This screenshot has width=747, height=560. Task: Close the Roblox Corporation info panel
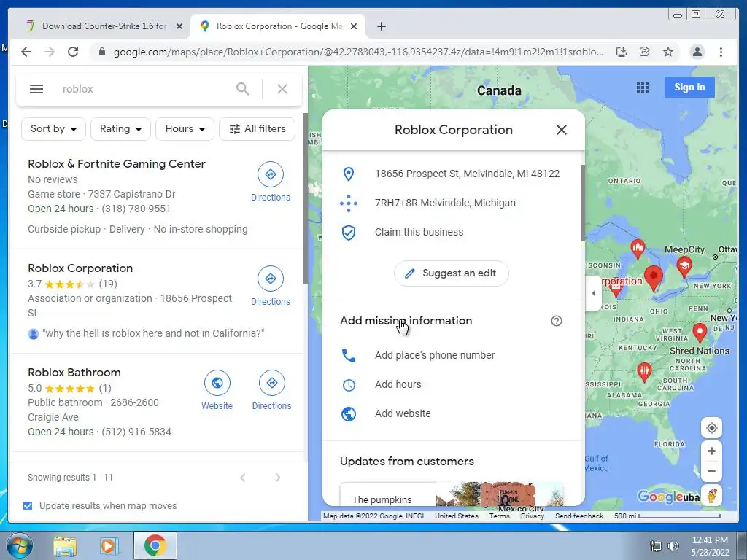562,130
